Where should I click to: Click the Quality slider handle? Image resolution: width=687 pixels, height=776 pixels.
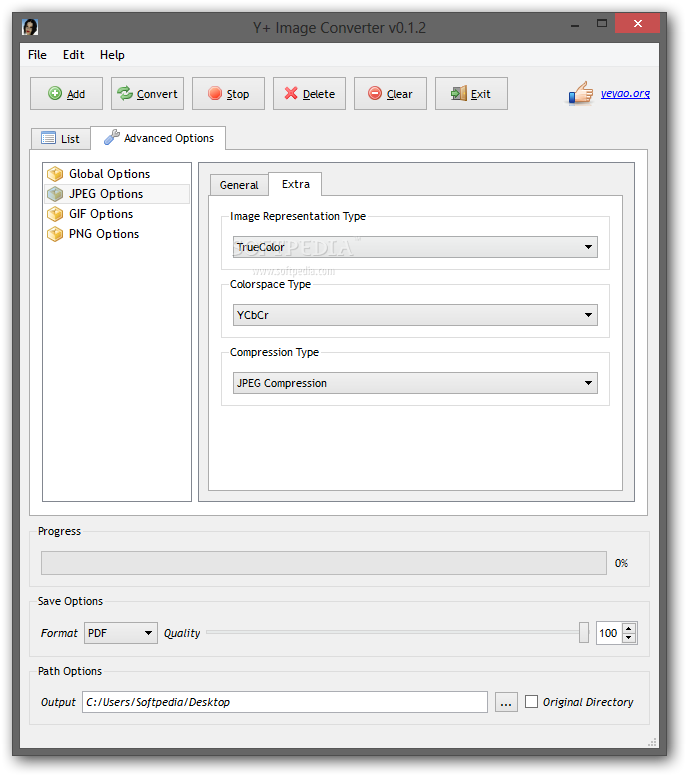coord(584,632)
